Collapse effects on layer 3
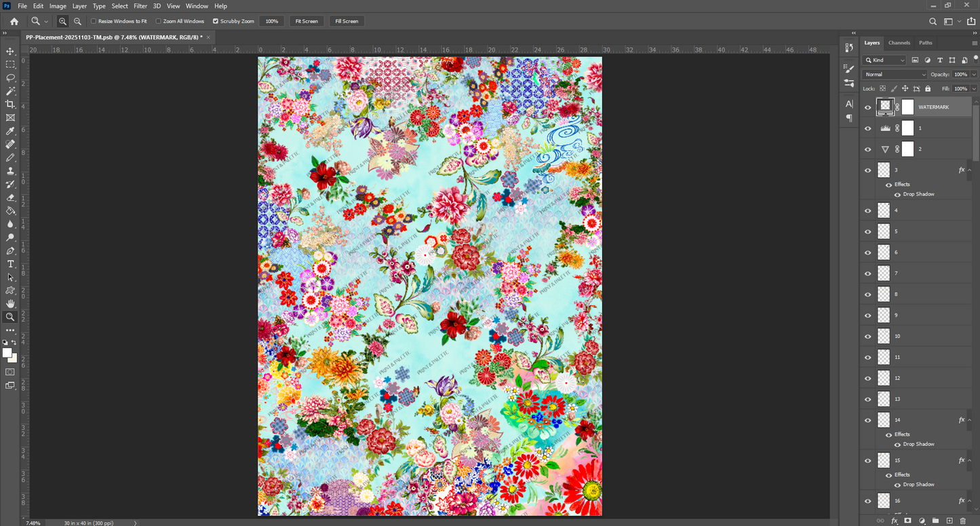980x526 pixels. 968,170
